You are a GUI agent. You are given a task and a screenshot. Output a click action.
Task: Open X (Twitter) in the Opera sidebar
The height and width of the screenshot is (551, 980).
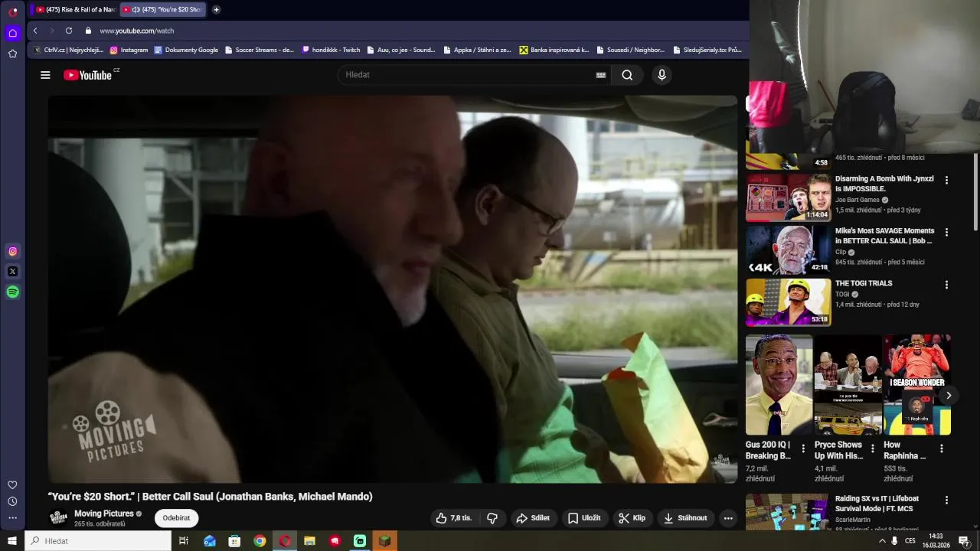[12, 272]
